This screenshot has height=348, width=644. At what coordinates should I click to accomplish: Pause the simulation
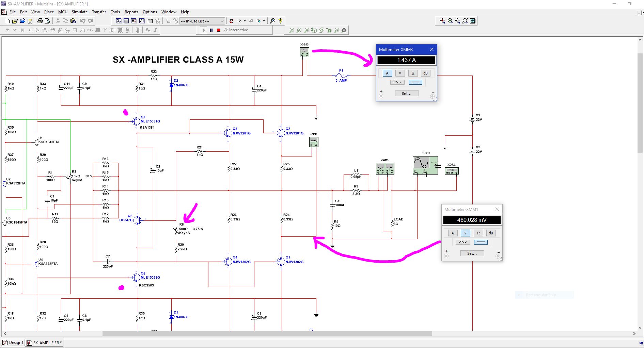click(x=211, y=30)
